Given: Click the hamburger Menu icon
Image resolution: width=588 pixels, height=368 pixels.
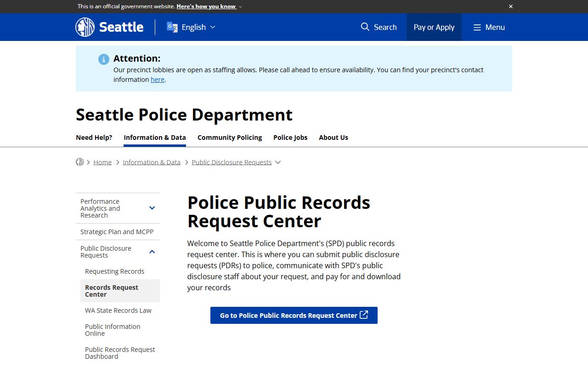Looking at the screenshot, I should click(x=477, y=27).
